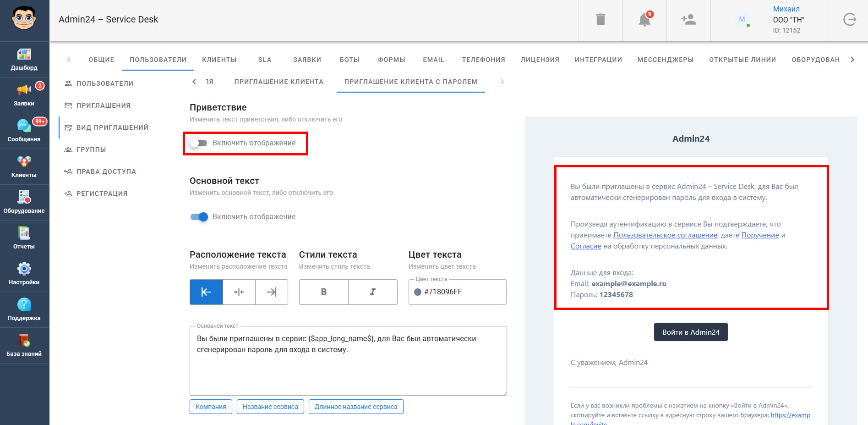Align text to the right
Screen dimensions: 868x425
tap(272, 292)
